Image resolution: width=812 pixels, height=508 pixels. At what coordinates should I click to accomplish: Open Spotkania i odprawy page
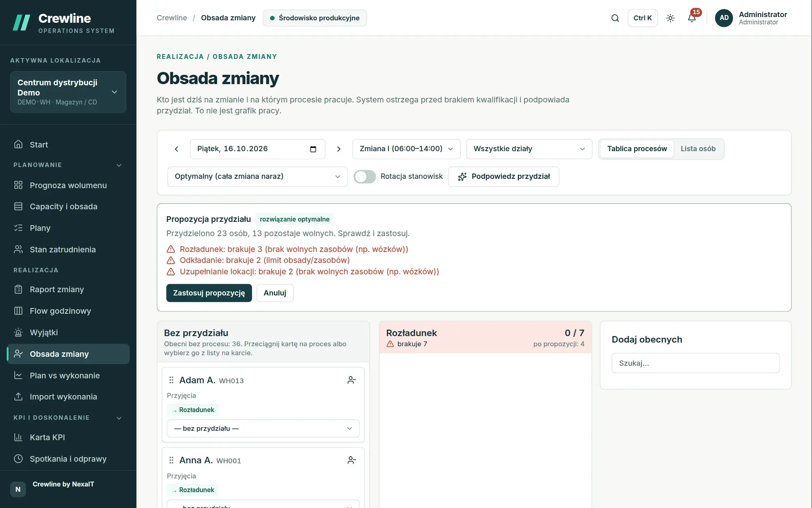pyautogui.click(x=68, y=459)
